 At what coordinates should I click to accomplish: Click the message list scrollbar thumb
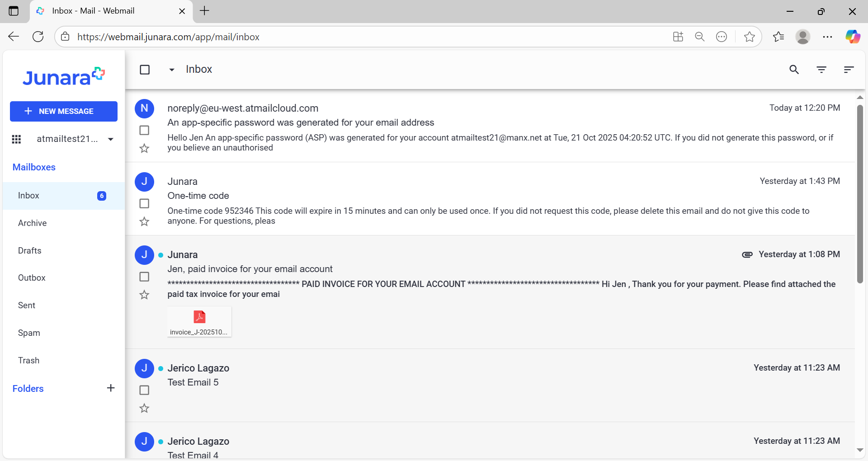pyautogui.click(x=860, y=194)
